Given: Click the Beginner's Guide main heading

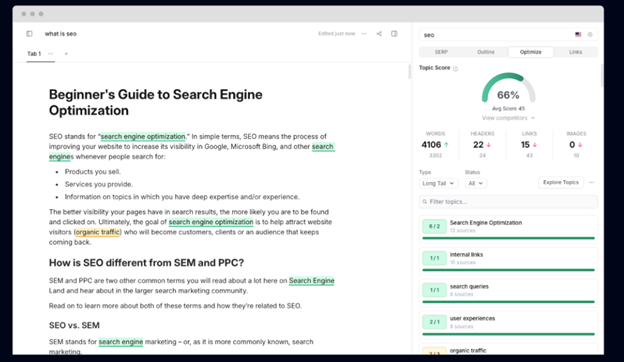Looking at the screenshot, I should (x=156, y=103).
